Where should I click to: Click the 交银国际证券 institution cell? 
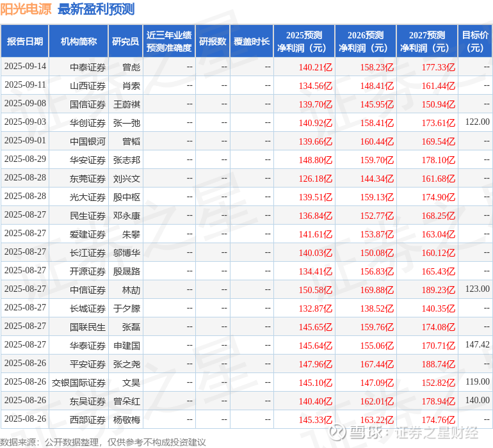(79, 383)
